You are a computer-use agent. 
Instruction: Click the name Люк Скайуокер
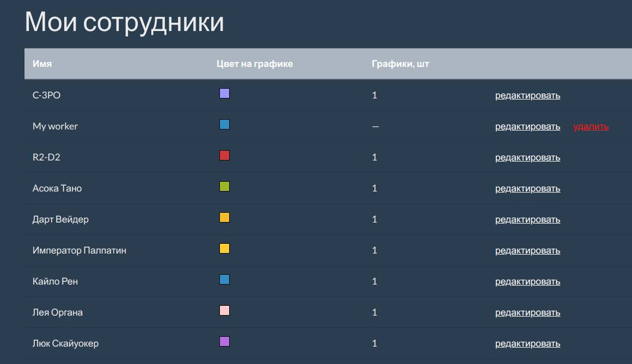coord(66,343)
